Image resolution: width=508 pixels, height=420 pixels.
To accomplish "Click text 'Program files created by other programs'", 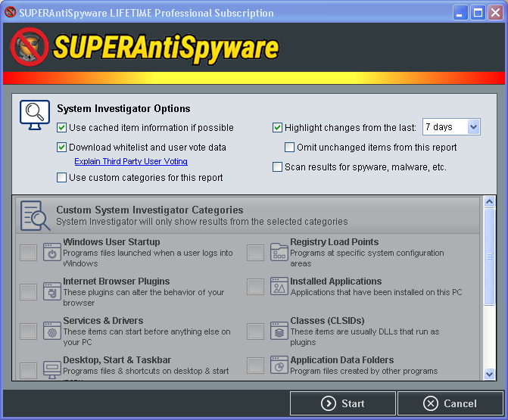I will [364, 371].
